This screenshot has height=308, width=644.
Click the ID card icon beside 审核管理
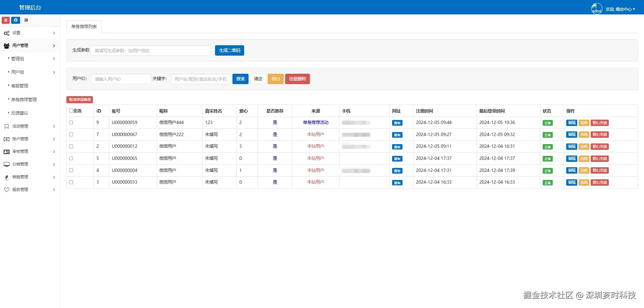point(6,152)
